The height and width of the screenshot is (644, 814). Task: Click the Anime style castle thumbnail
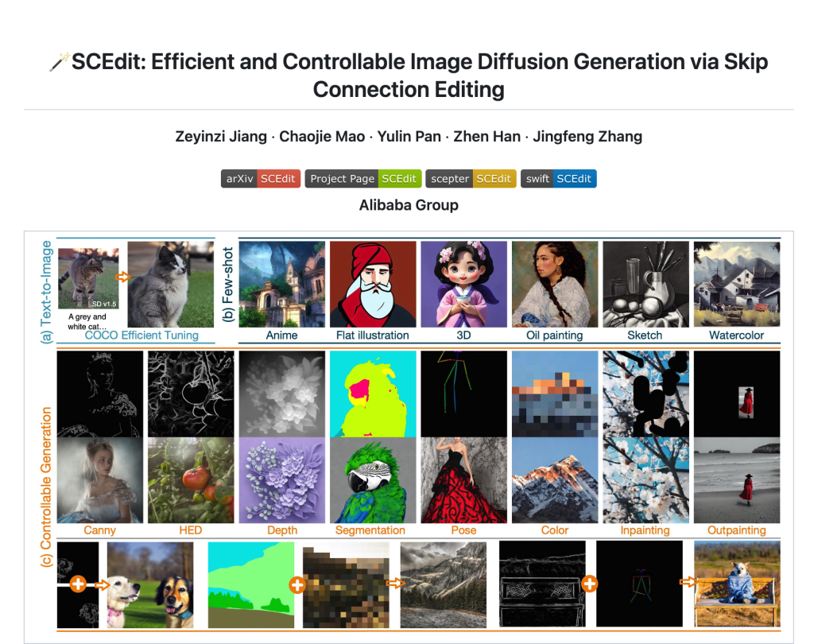(x=282, y=284)
